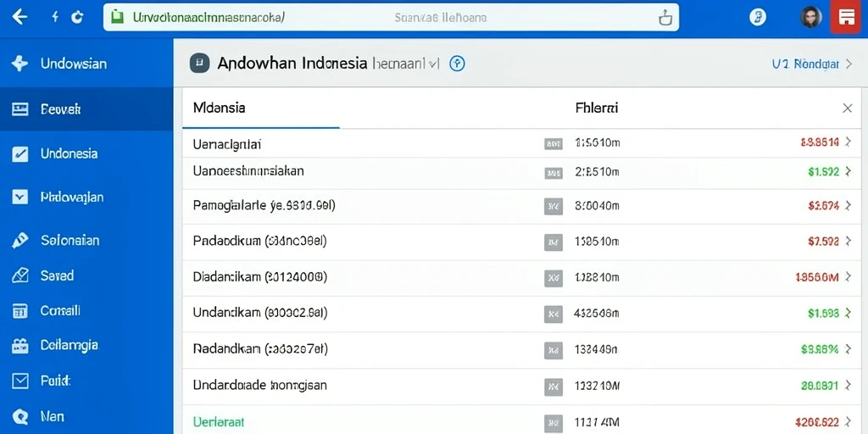Screen dimensions: 868x434
Task: Expand the Uerlaraat row chevron
Action: pyautogui.click(x=848, y=422)
